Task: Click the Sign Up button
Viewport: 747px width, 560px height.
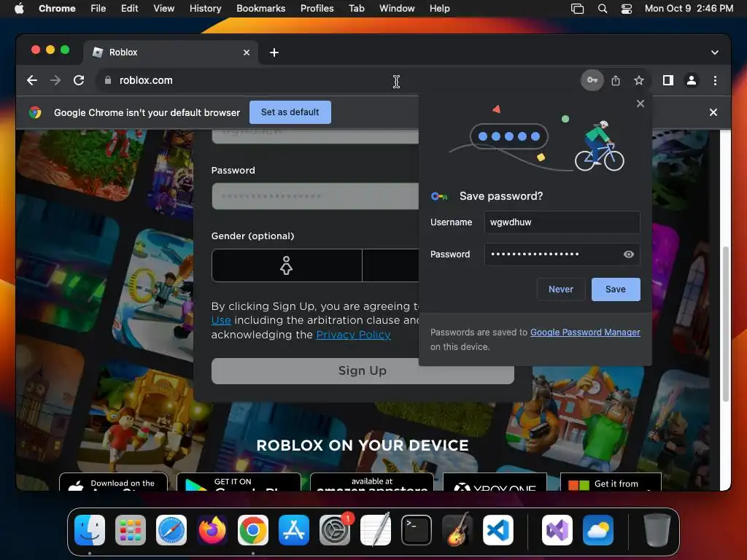Action: pos(363,371)
